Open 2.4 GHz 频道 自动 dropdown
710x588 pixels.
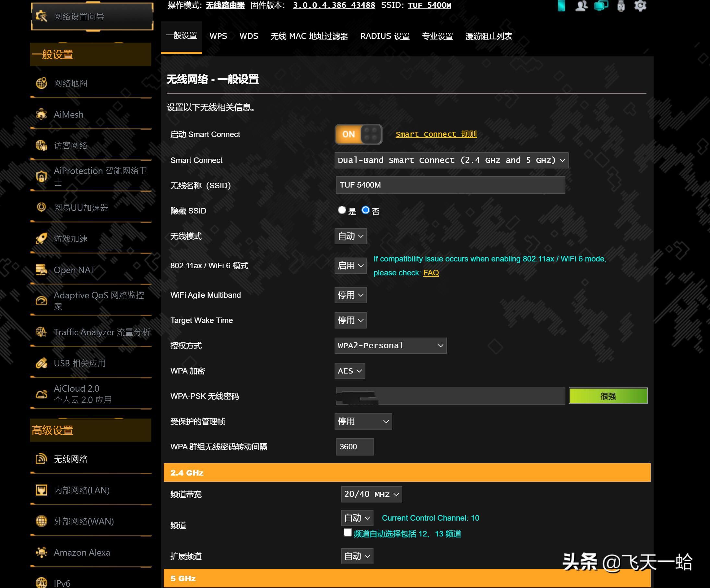click(x=357, y=518)
